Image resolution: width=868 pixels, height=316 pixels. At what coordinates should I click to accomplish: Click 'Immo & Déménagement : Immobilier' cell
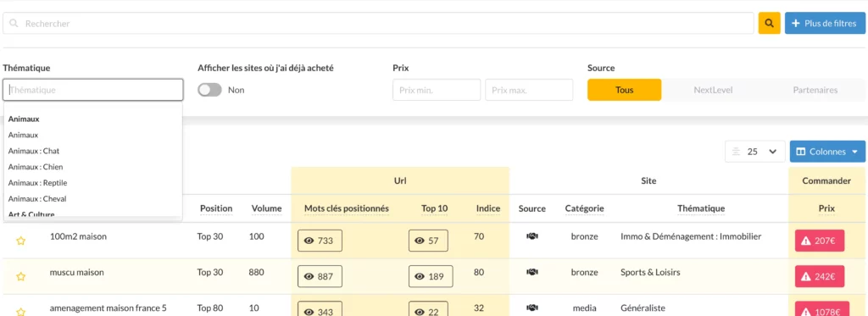691,236
